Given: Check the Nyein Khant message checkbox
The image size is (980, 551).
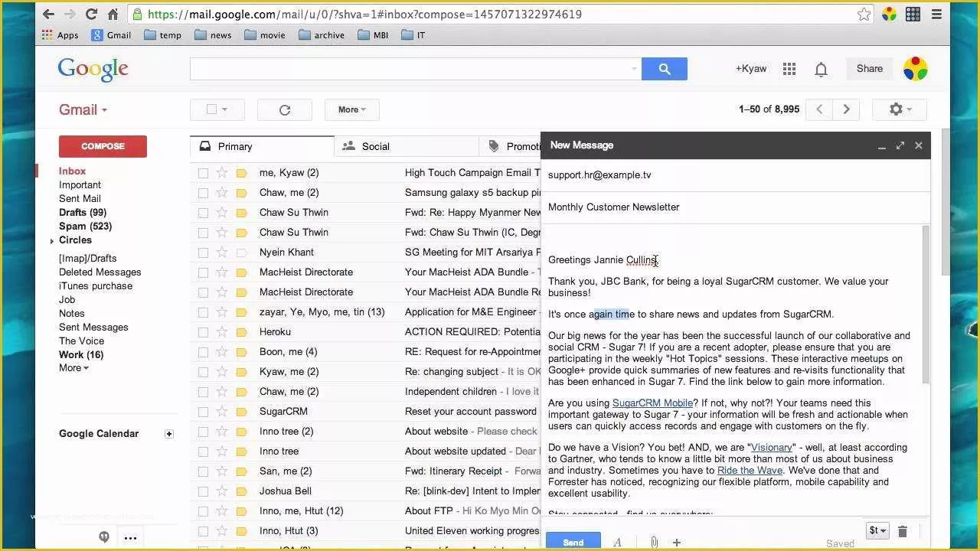Looking at the screenshot, I should pos(203,253).
